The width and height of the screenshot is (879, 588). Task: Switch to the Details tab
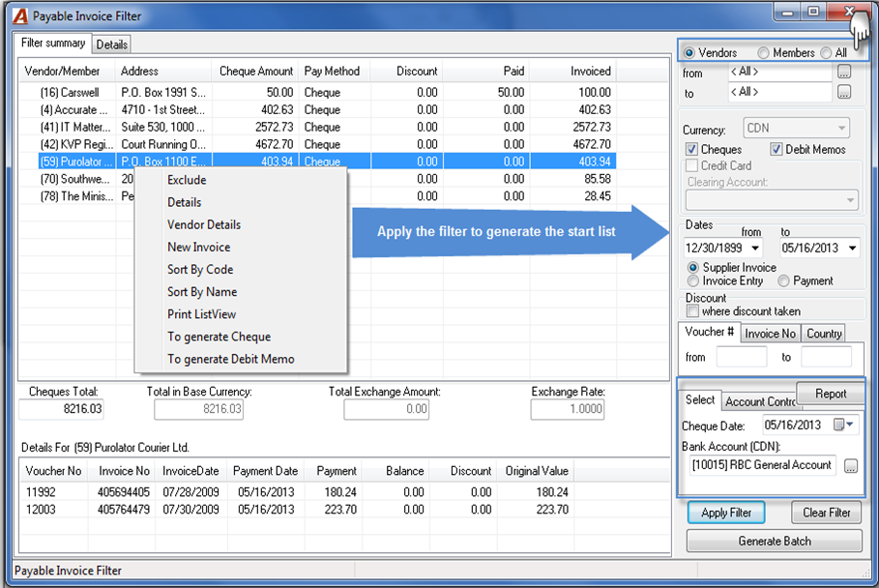(111, 44)
